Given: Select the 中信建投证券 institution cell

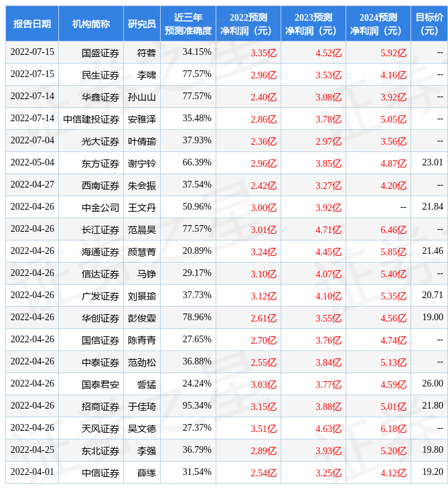Looking at the screenshot, I should [91, 119].
